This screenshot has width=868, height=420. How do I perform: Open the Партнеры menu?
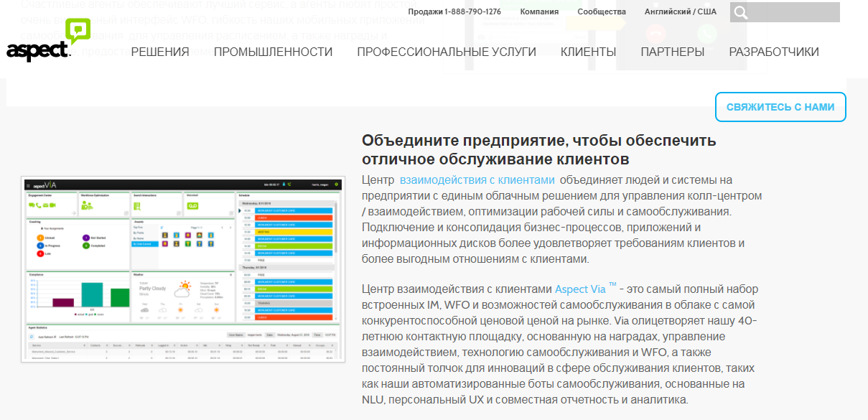click(x=672, y=52)
